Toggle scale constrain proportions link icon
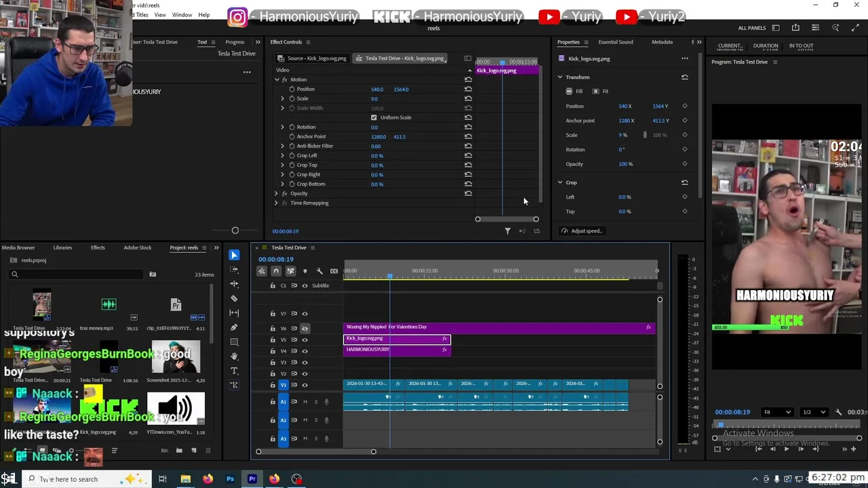The width and height of the screenshot is (868, 488). click(x=645, y=135)
